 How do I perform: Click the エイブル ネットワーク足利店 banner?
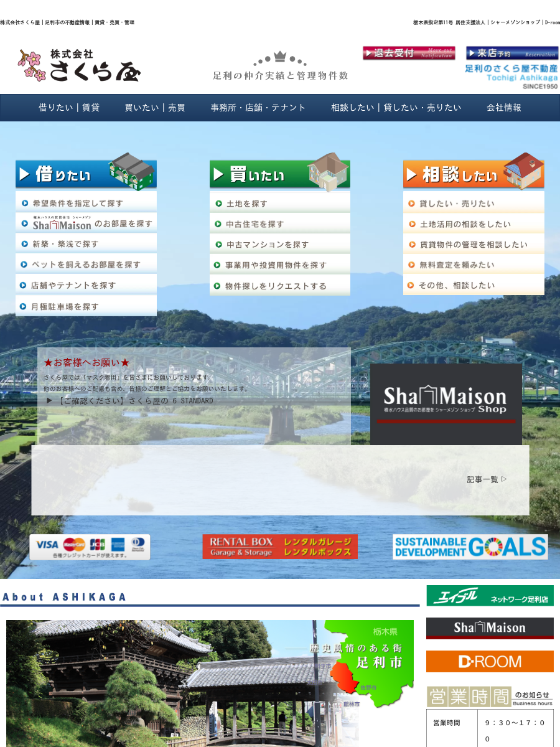point(490,596)
